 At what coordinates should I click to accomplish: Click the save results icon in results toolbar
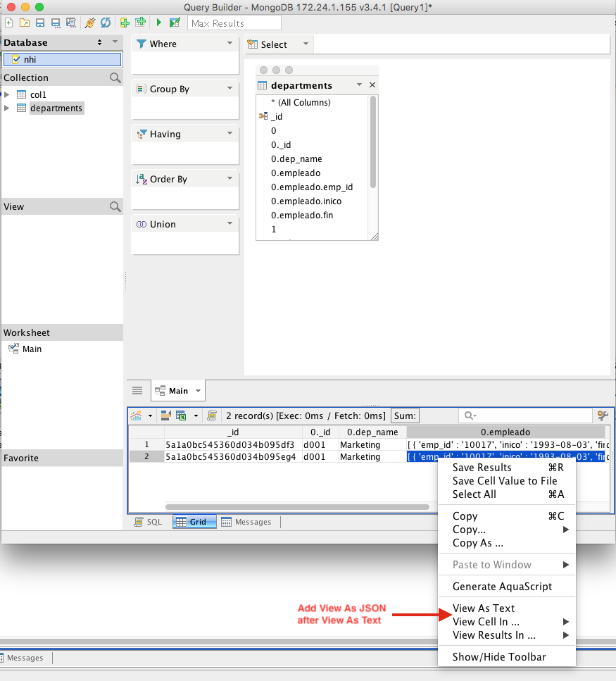point(165,416)
